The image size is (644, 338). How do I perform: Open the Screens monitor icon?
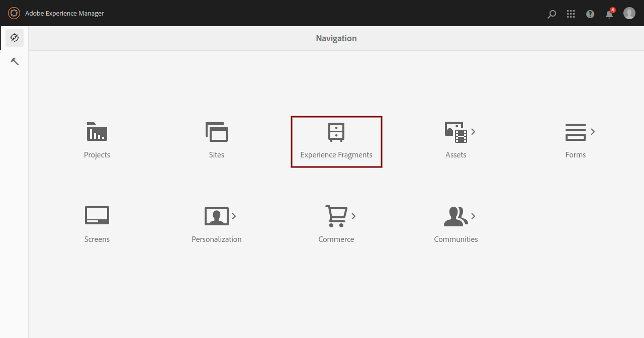(x=97, y=216)
